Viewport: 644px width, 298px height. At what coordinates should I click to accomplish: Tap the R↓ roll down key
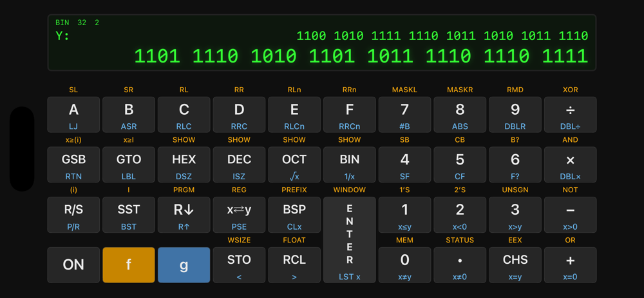(x=184, y=215)
